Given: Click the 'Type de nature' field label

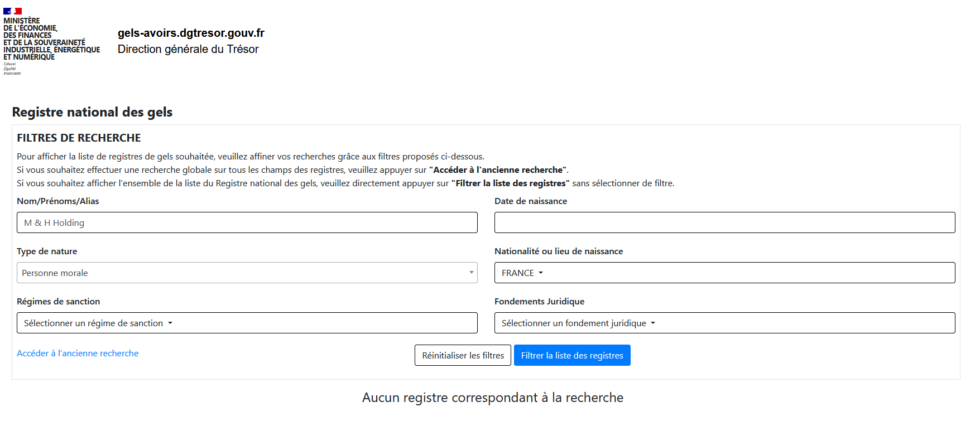Looking at the screenshot, I should 47,251.
